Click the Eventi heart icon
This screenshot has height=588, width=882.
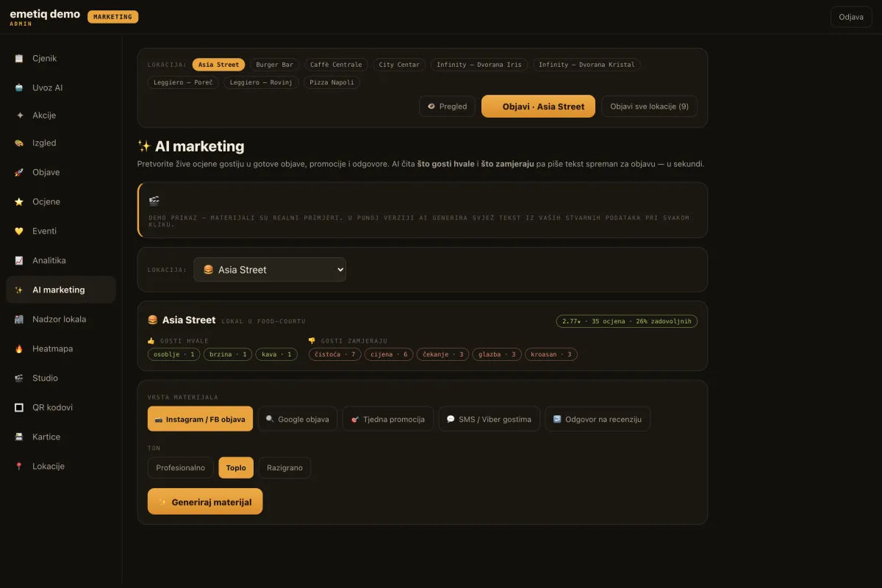pyautogui.click(x=19, y=231)
